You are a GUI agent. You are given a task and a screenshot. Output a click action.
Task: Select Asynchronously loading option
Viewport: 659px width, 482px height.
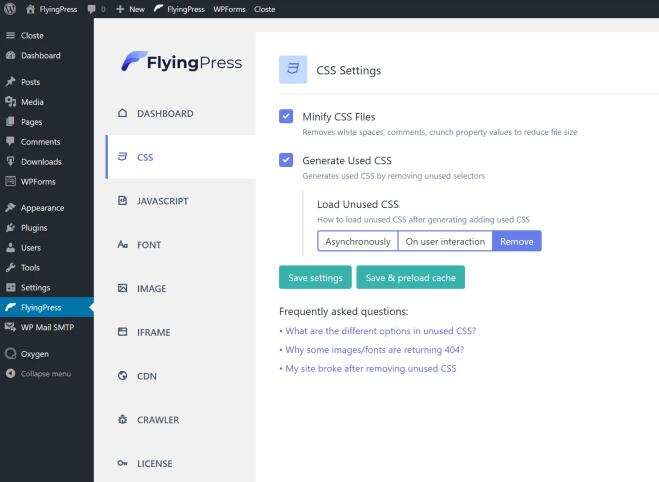[x=358, y=241]
